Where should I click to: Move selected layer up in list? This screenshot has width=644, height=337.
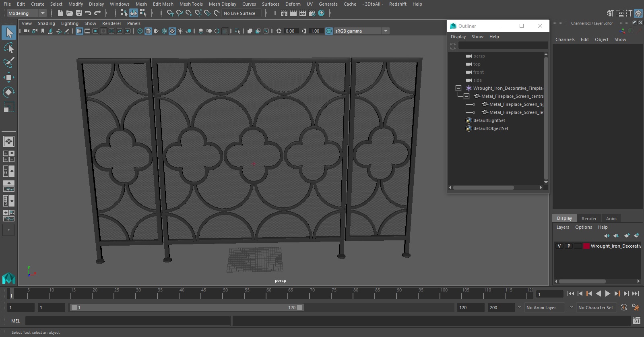607,236
